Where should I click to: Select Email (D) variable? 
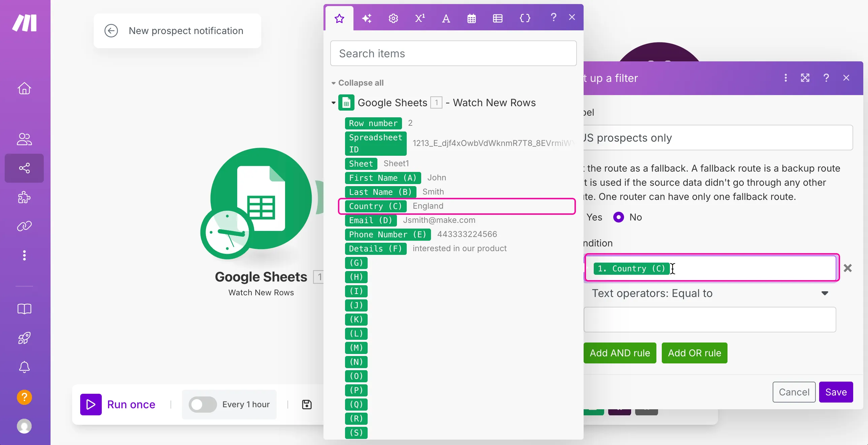(371, 220)
